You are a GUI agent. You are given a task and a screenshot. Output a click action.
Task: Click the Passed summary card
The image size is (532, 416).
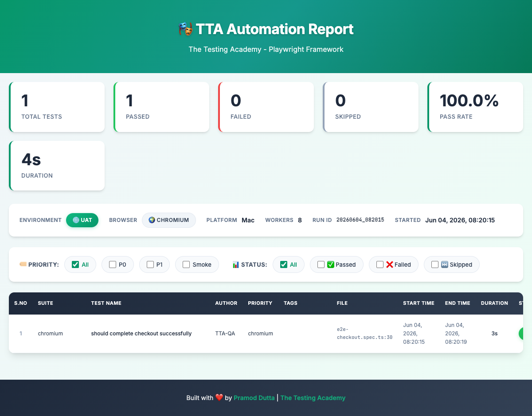[161, 107]
